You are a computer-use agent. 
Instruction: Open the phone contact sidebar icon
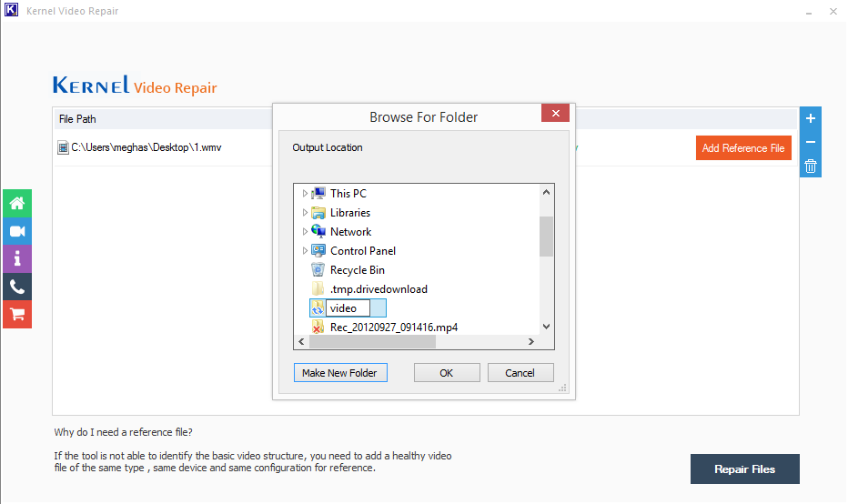click(17, 287)
